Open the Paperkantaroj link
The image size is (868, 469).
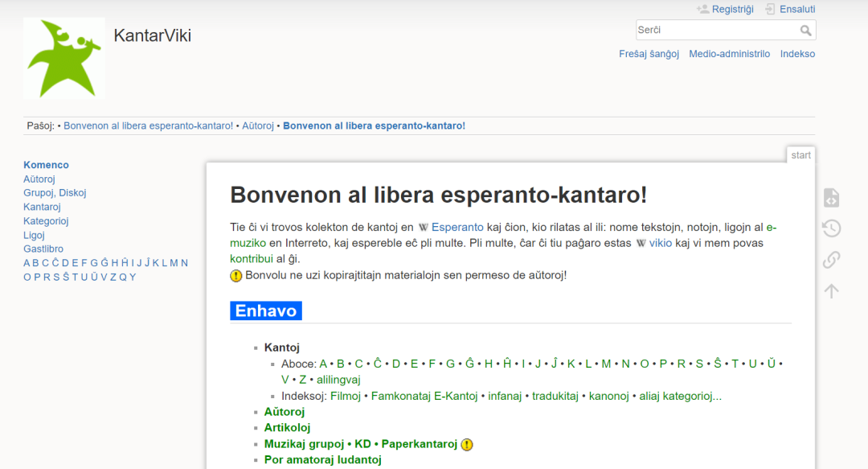(420, 444)
